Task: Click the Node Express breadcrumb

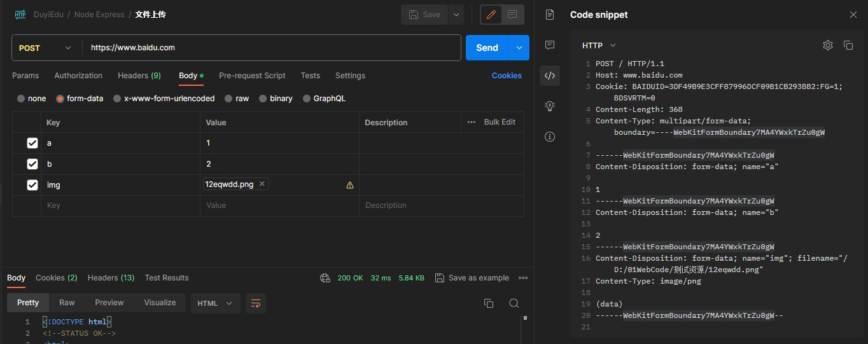Action: pos(99,14)
